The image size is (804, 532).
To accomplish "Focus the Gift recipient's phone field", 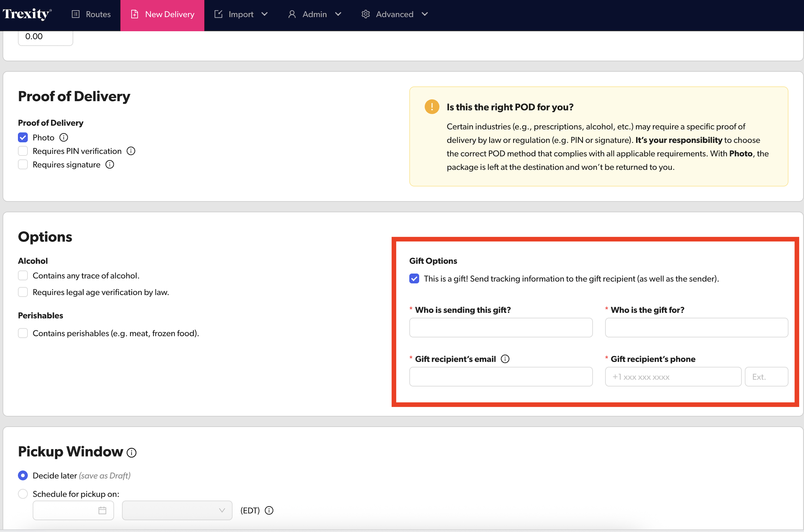I will click(x=673, y=377).
